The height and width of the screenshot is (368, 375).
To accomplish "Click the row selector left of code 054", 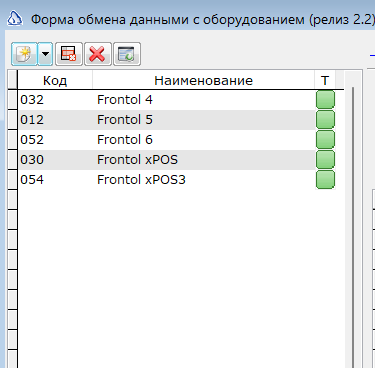I will point(12,180).
